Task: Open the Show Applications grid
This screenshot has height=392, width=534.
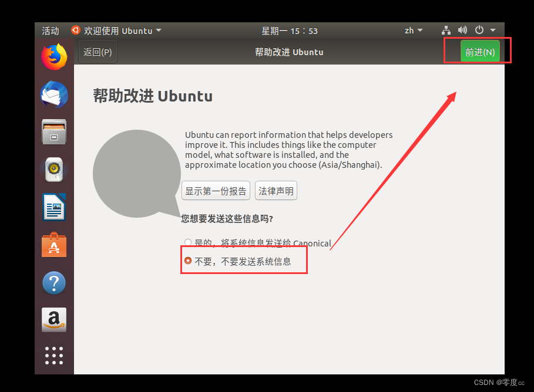Action: [x=53, y=355]
